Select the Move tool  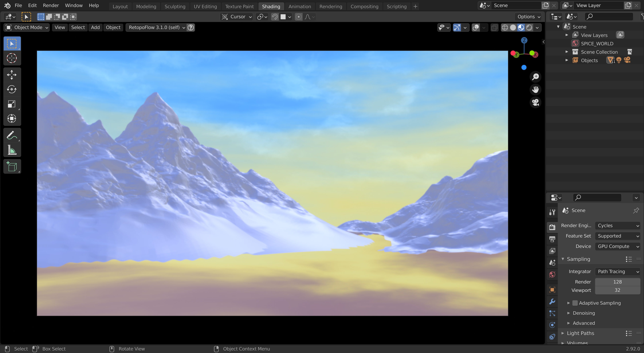click(12, 74)
